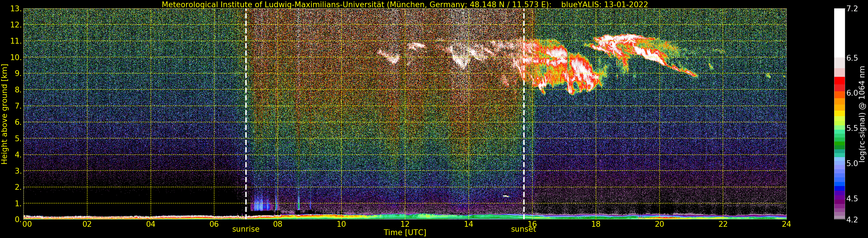868x238 pixels.
Task: Click the colorbar value '6.0'
Action: pyautogui.click(x=852, y=93)
